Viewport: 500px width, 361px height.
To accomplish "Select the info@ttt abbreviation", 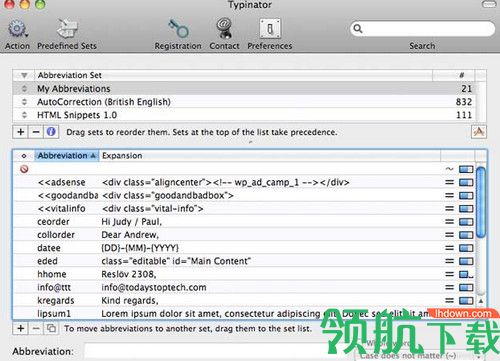I will (244, 287).
